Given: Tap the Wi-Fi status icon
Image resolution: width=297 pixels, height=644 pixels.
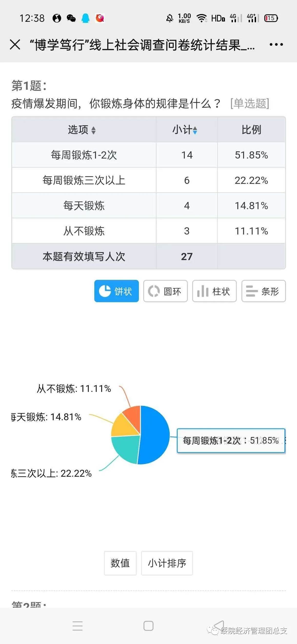Looking at the screenshot, I should click(x=201, y=18).
